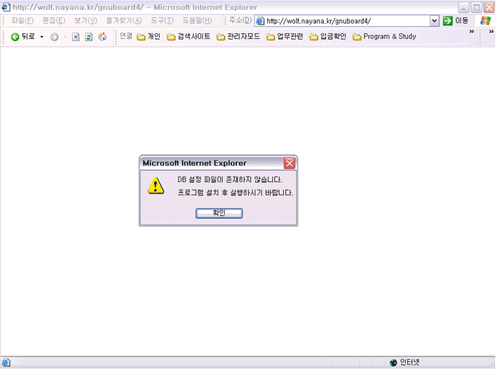The height and width of the screenshot is (369, 500).
Task: Click the warning icon in the dialog
Action: point(156,186)
